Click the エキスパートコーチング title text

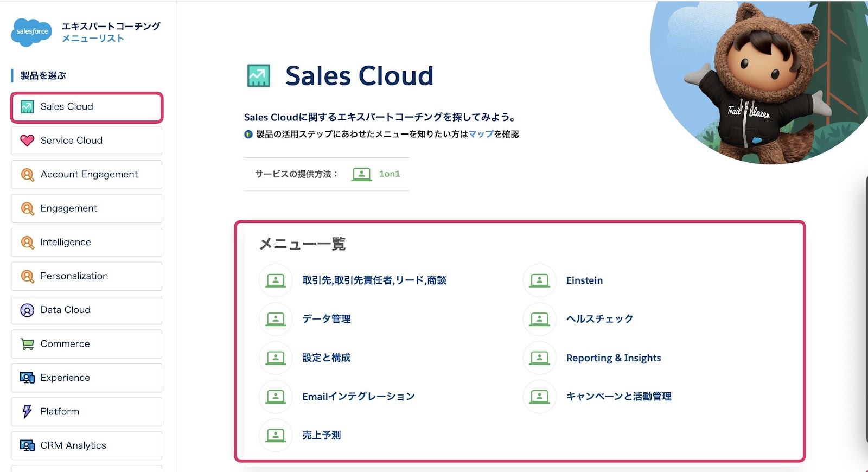(x=111, y=26)
